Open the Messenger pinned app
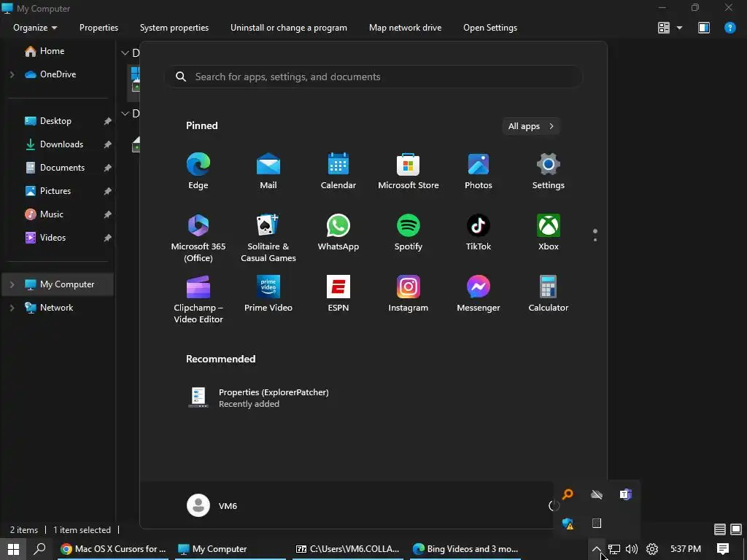 point(479,294)
